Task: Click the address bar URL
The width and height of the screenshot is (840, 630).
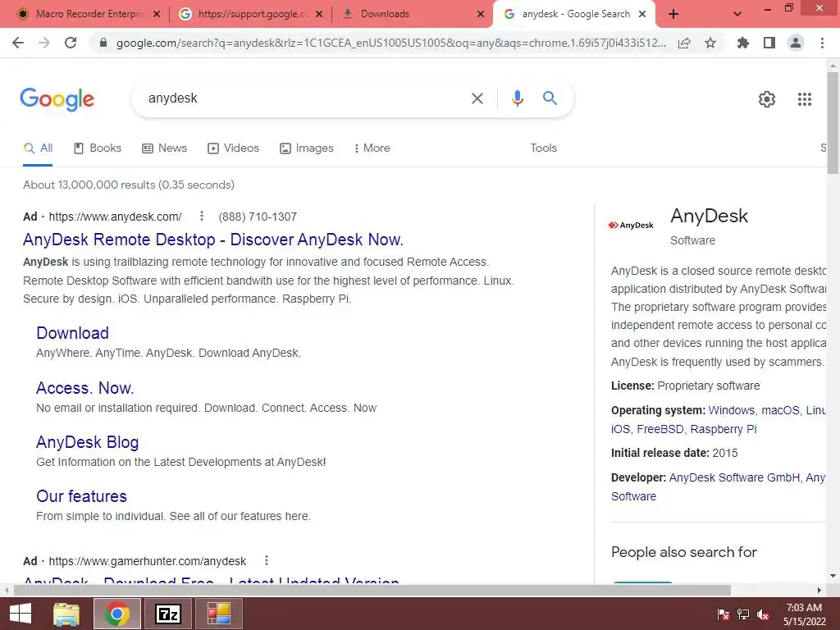Action: [391, 43]
